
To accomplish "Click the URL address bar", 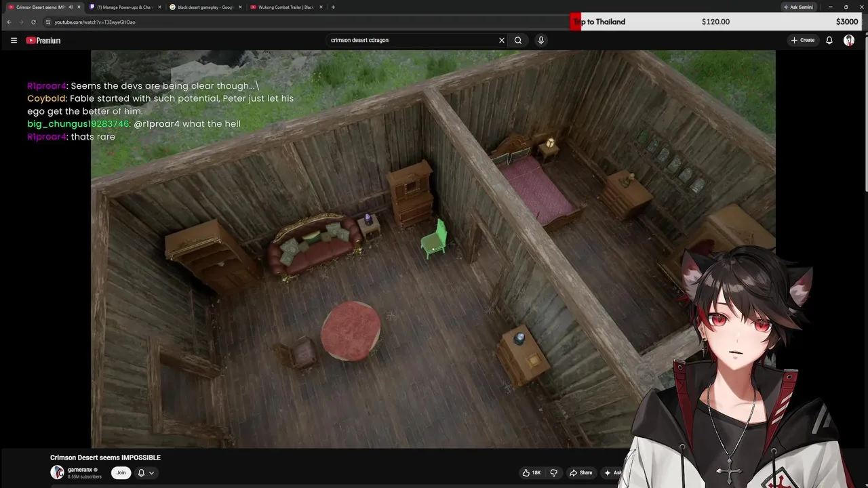I will [x=305, y=22].
